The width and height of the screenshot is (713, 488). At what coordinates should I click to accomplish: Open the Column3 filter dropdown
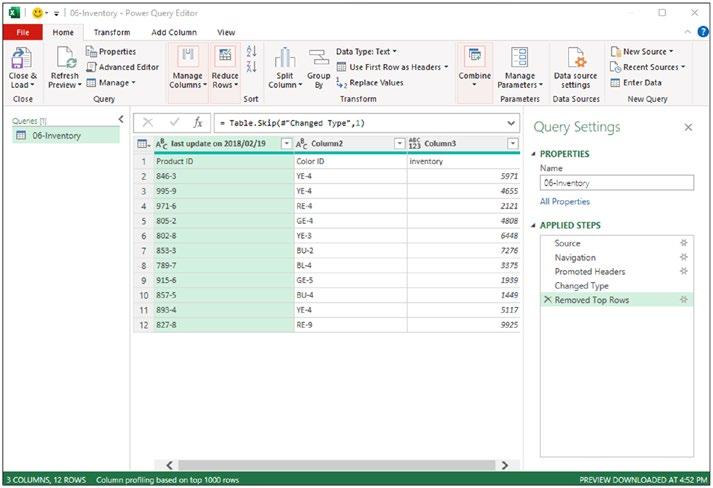(512, 144)
